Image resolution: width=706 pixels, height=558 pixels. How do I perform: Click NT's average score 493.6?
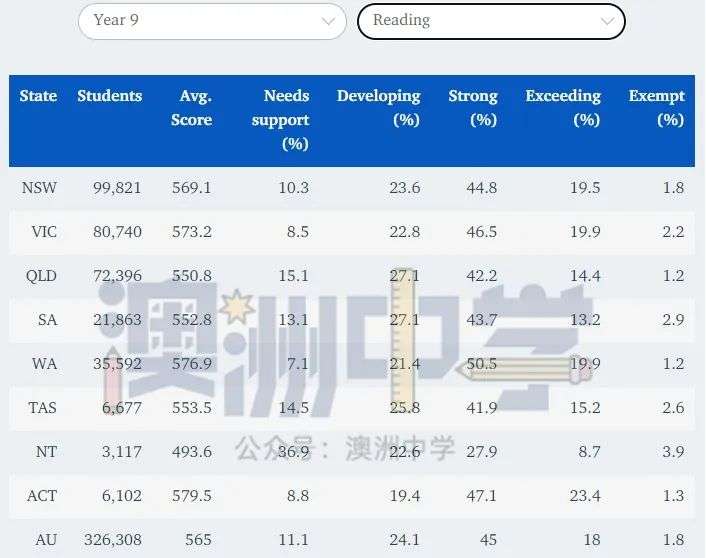click(192, 452)
